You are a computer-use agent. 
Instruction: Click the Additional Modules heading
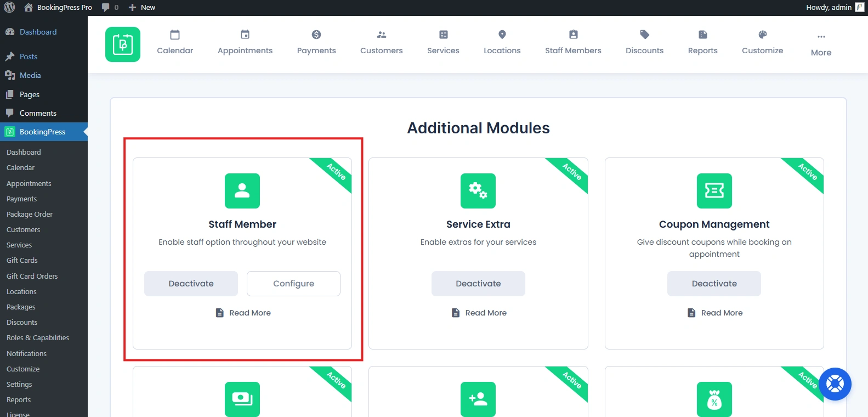[478, 128]
